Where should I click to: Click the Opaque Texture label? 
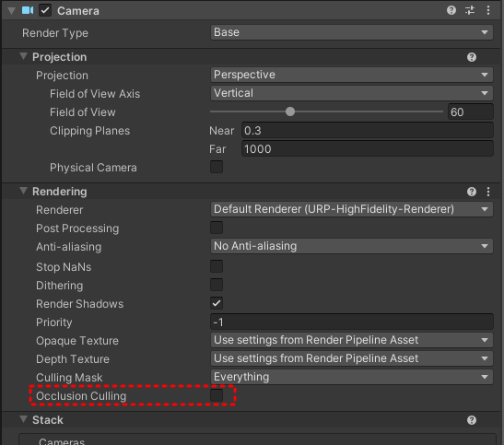pyautogui.click(x=77, y=341)
